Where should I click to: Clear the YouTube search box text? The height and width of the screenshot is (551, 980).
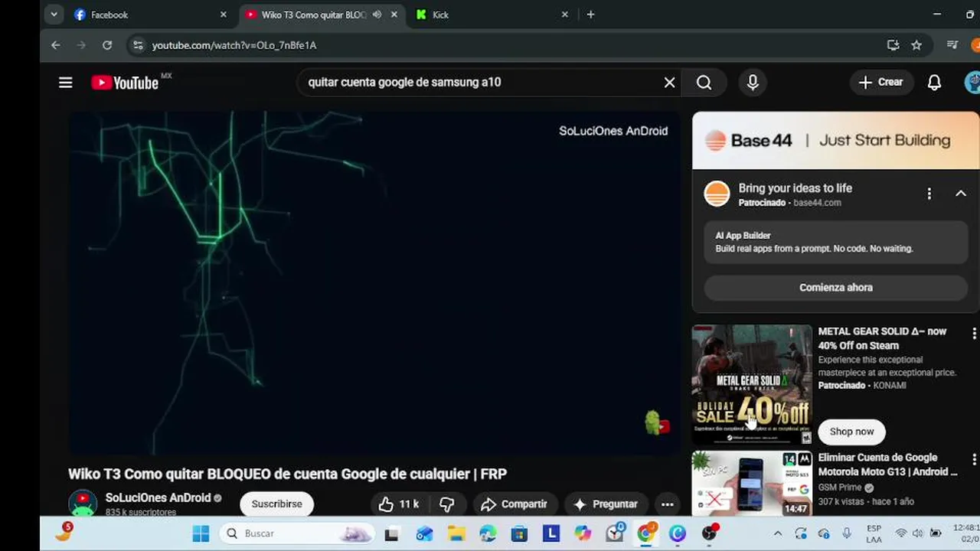tap(669, 83)
